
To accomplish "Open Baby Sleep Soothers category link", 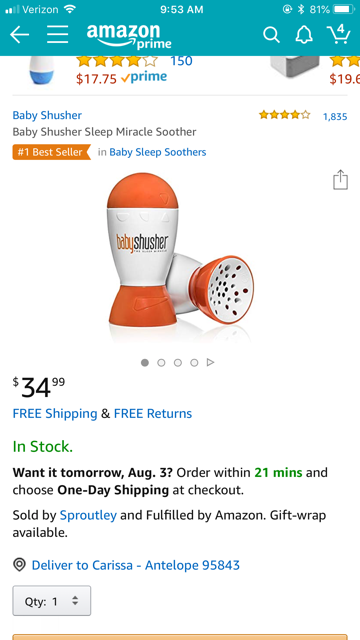I will click(158, 152).
